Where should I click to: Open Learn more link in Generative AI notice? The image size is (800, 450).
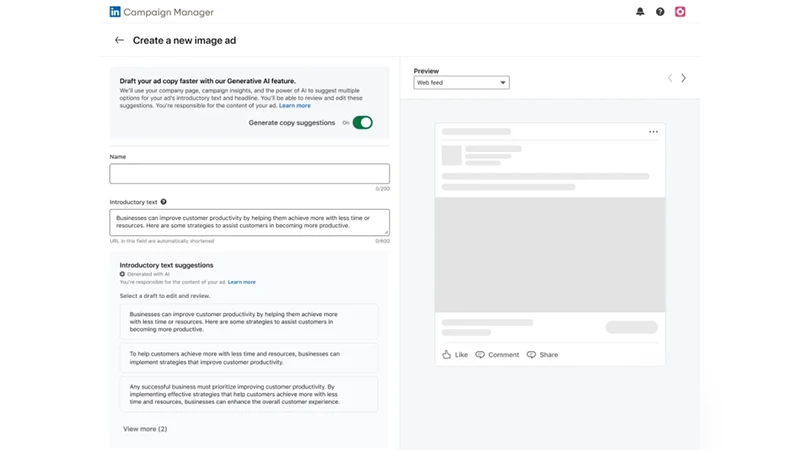294,106
